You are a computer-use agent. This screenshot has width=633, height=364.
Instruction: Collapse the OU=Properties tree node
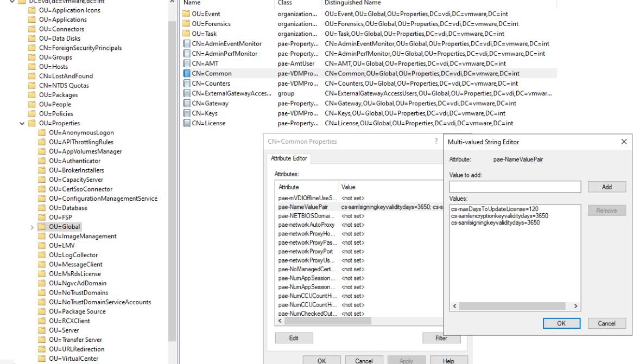[x=22, y=123]
